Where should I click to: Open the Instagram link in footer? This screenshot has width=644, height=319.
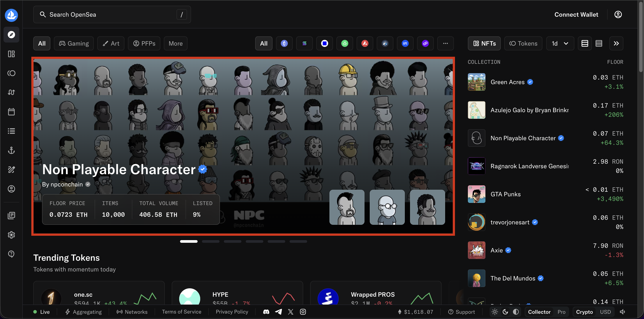coord(303,312)
